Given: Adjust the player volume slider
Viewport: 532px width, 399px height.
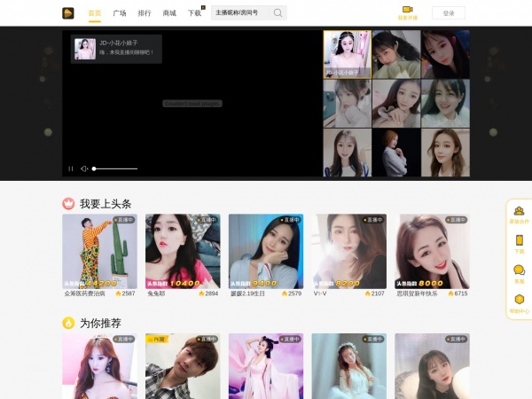Looking at the screenshot, I should click(114, 168).
